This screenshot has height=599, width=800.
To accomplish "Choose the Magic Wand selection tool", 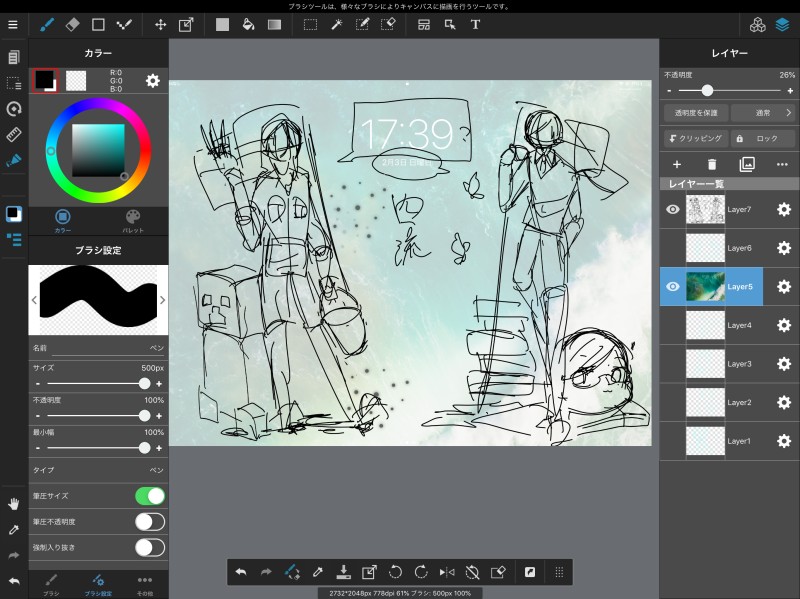I will click(337, 24).
